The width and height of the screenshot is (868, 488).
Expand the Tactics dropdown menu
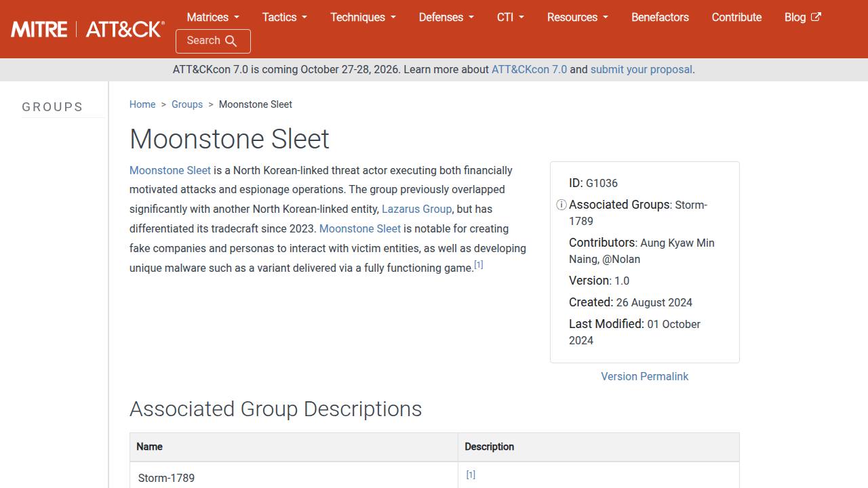coord(285,17)
